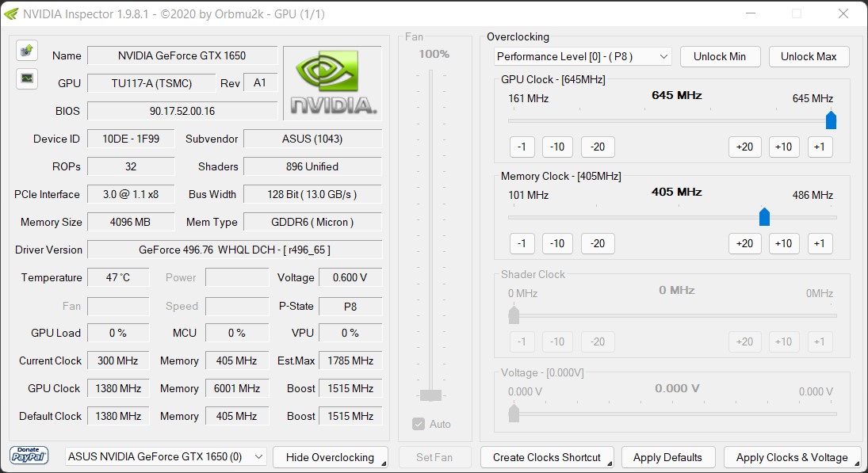Screen dimensions: 868x473
Task: Click the Mem Type value GDDR6 (Micron)
Action: pos(312,222)
